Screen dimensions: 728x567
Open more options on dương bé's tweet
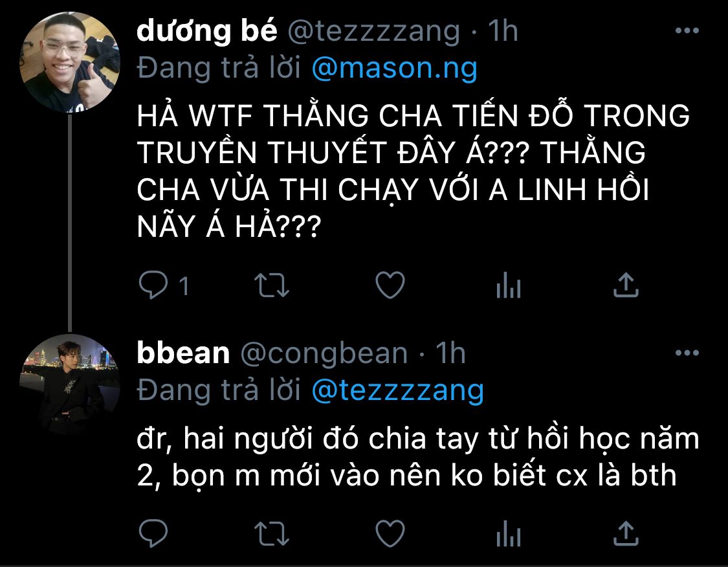[x=687, y=30]
